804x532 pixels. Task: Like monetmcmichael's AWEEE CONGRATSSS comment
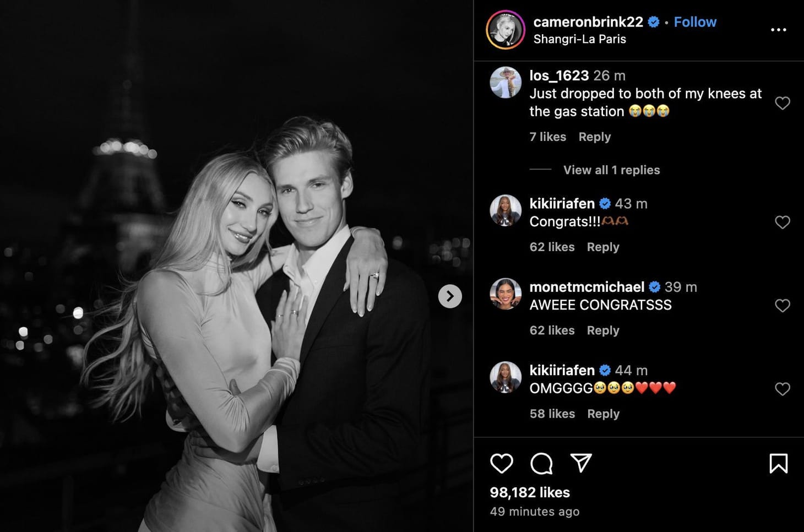tap(783, 305)
